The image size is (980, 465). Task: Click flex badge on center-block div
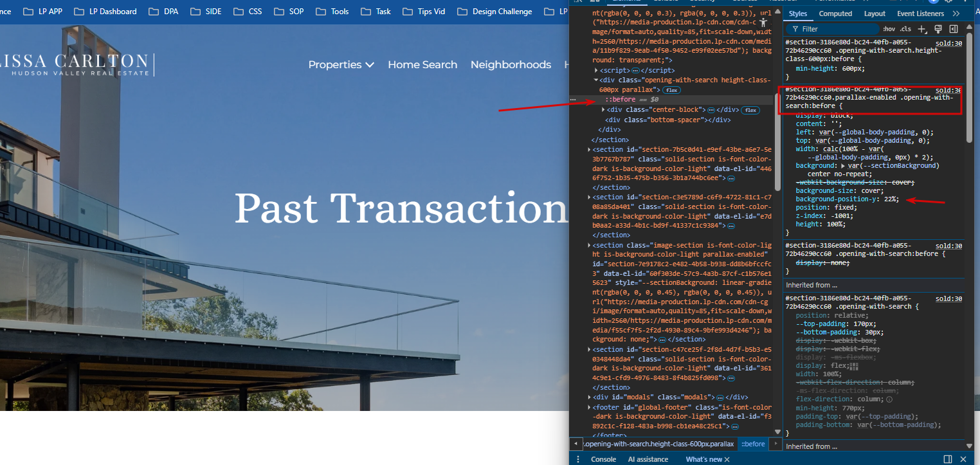coord(750,110)
